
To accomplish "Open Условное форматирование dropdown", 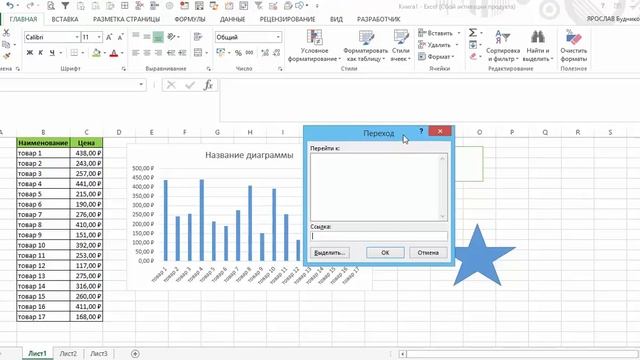I will [314, 46].
